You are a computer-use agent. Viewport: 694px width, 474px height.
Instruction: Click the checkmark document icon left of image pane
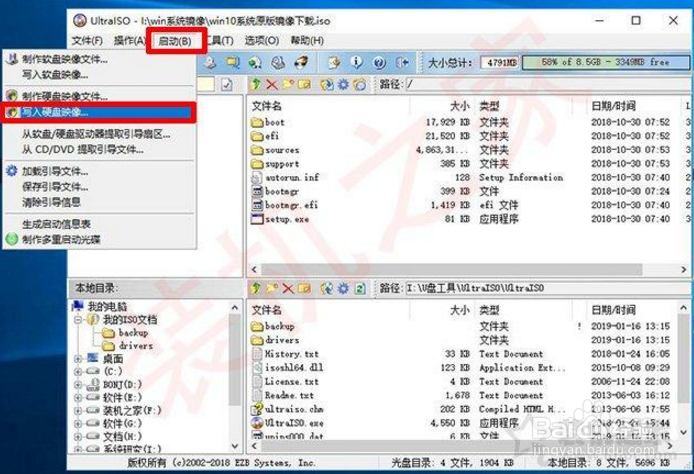(227, 84)
